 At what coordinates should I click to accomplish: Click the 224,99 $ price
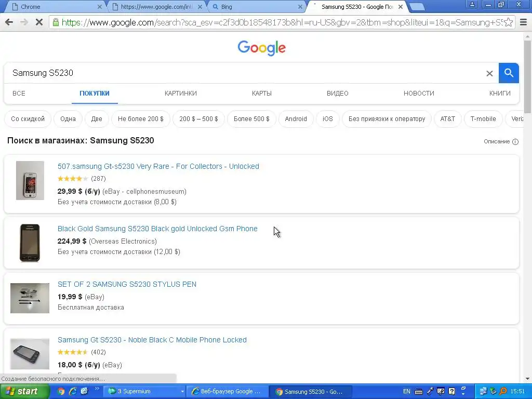pos(72,242)
